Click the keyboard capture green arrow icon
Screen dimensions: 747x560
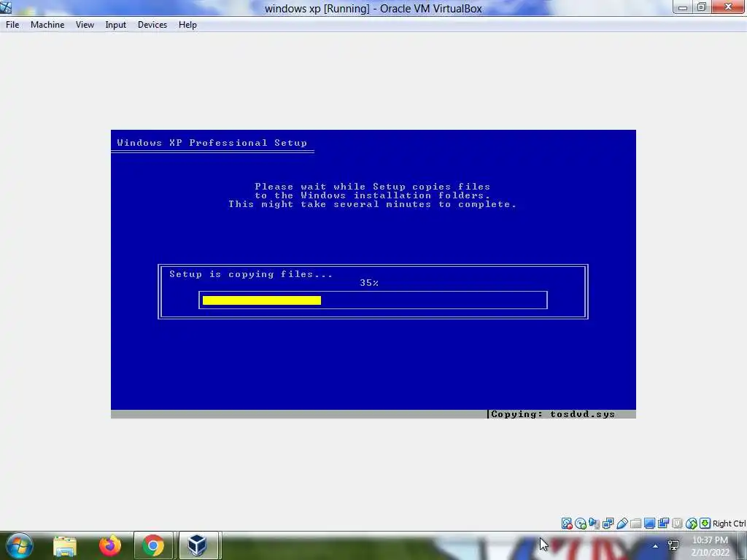(x=705, y=524)
